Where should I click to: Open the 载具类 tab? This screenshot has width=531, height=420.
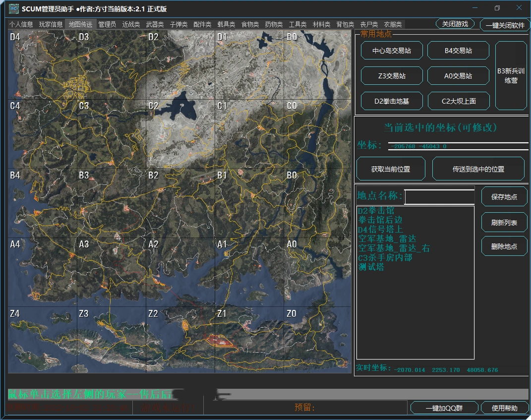[226, 24]
